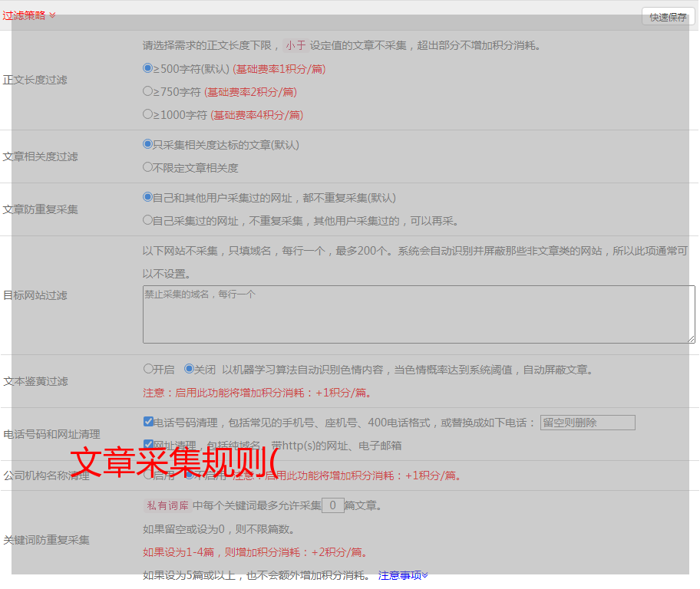Screen dimensions: 700x589
Task: Toggle the 网址清理 checkbox
Action: tap(148, 445)
